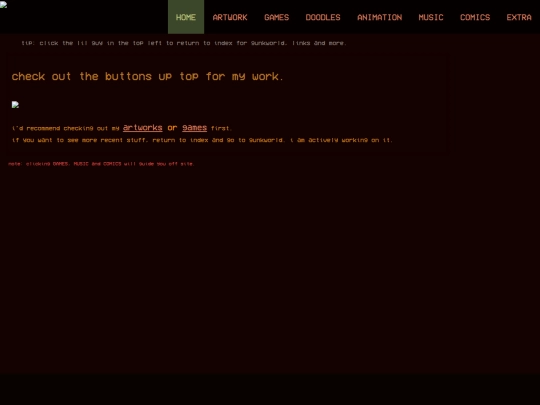
Task: Click the lil guy logo image top left
Action: (x=3, y=4)
